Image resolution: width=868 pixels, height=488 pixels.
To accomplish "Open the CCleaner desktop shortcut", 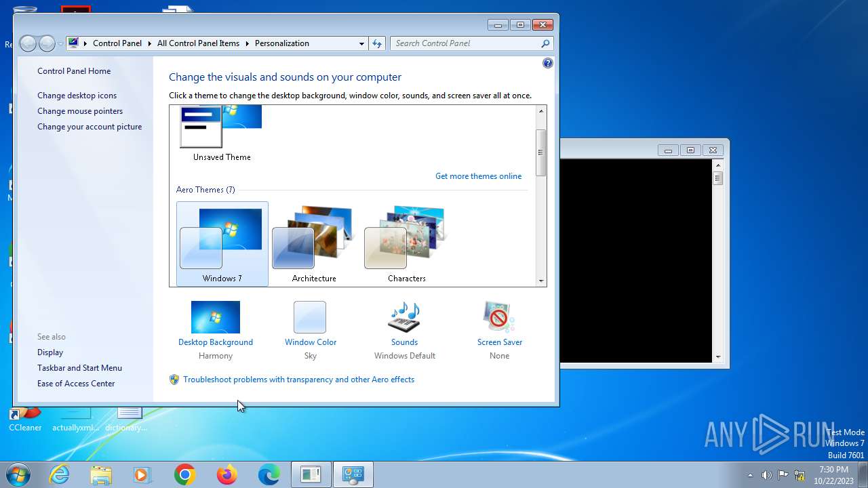I will coord(25,419).
